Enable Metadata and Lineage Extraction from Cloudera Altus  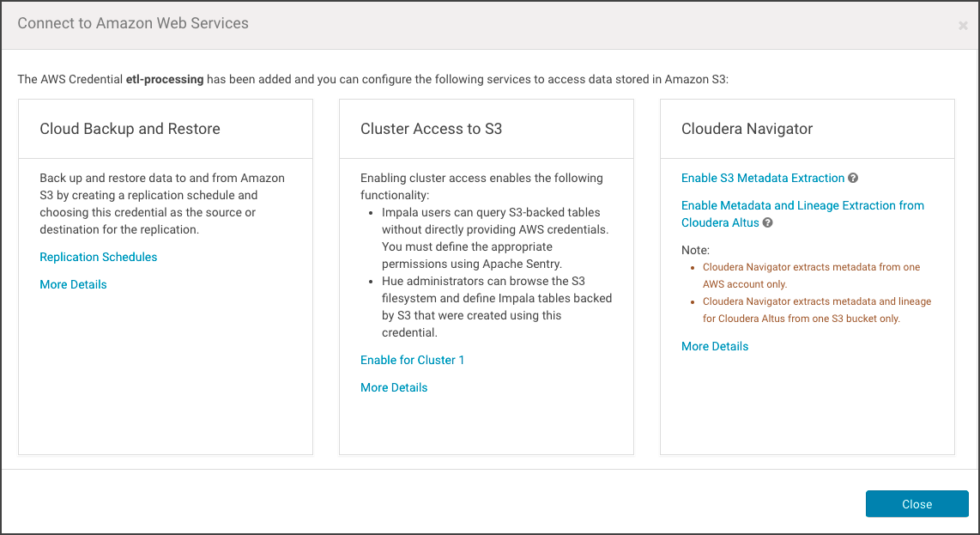point(802,206)
